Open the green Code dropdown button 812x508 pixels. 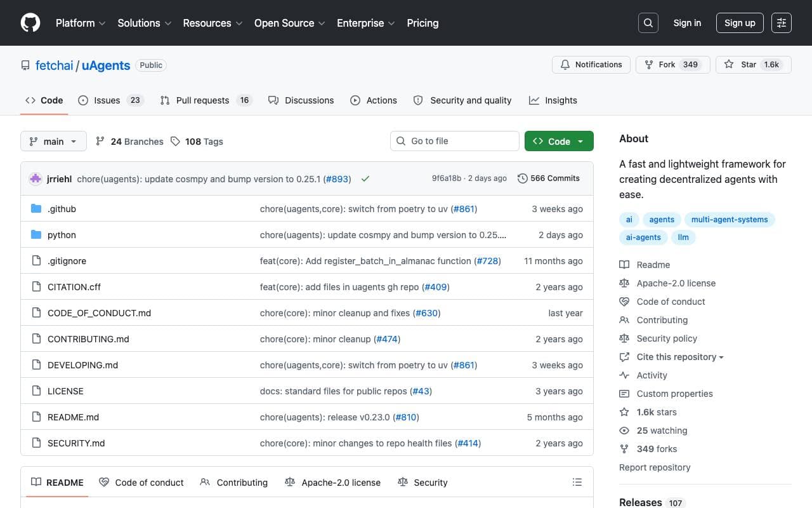click(559, 141)
